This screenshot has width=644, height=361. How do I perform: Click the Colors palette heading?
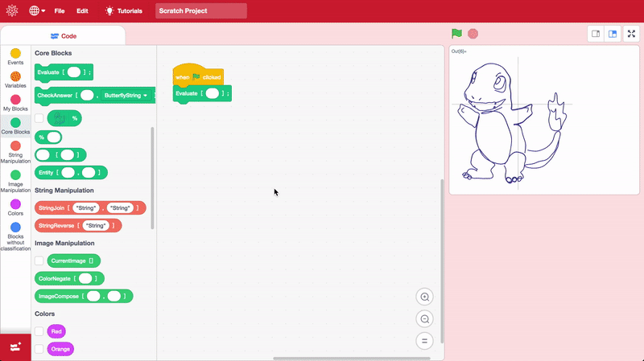coord(45,314)
